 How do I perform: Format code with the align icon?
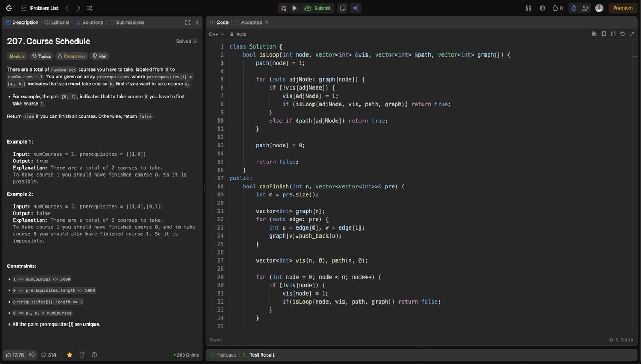click(594, 34)
